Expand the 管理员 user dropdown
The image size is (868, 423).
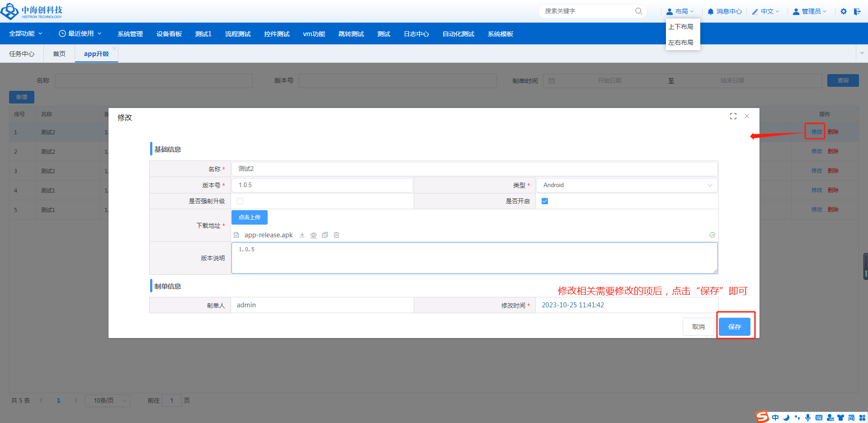pyautogui.click(x=810, y=11)
